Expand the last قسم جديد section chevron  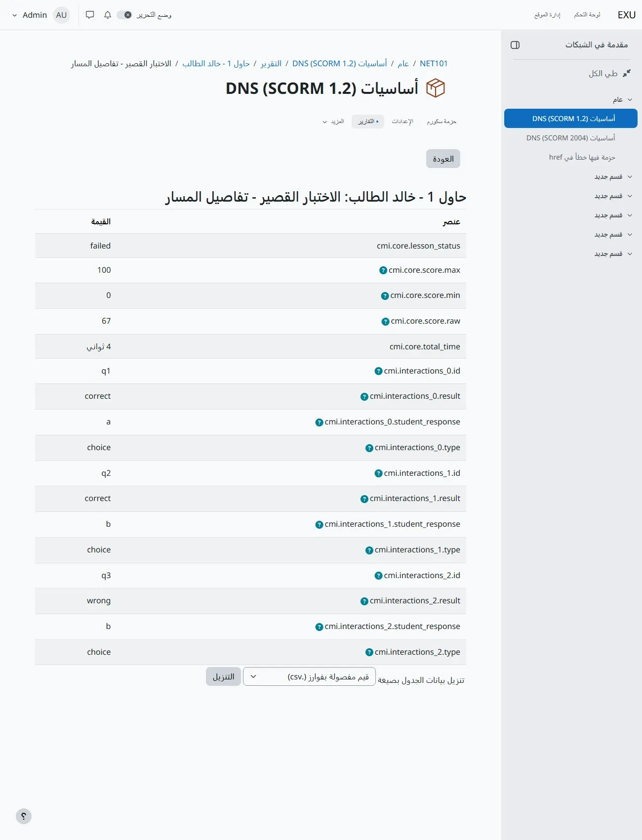[x=630, y=254]
